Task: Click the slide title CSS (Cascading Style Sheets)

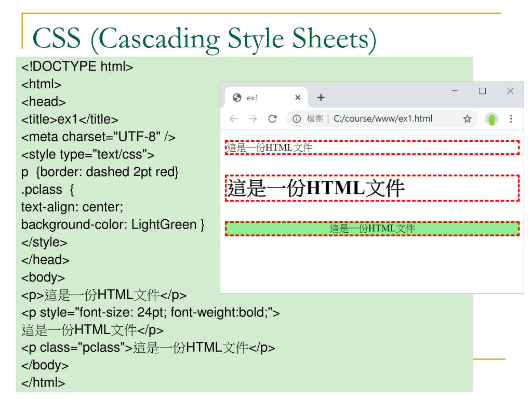Action: [x=204, y=39]
